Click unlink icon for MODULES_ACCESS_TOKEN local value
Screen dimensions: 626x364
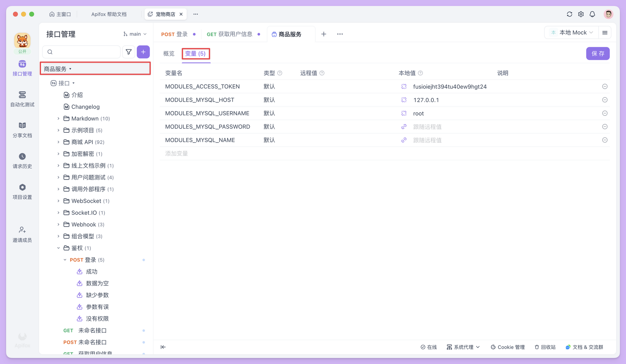404,86
